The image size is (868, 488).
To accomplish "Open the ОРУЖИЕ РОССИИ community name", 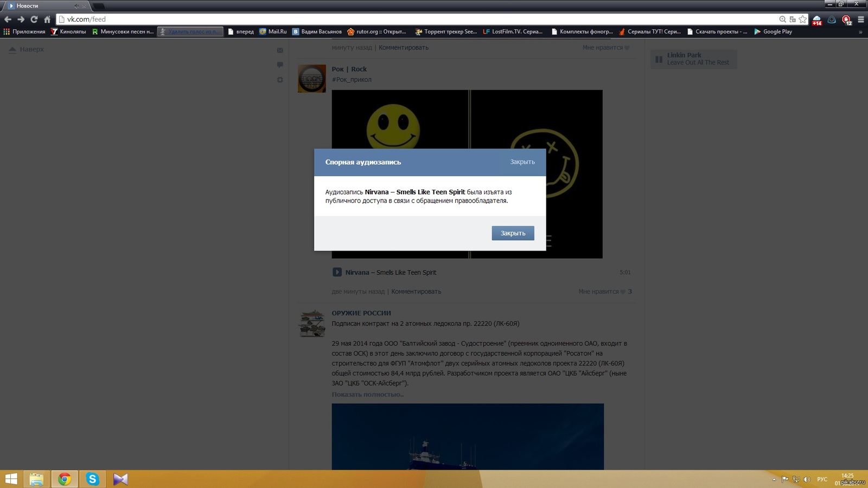I will (x=361, y=313).
